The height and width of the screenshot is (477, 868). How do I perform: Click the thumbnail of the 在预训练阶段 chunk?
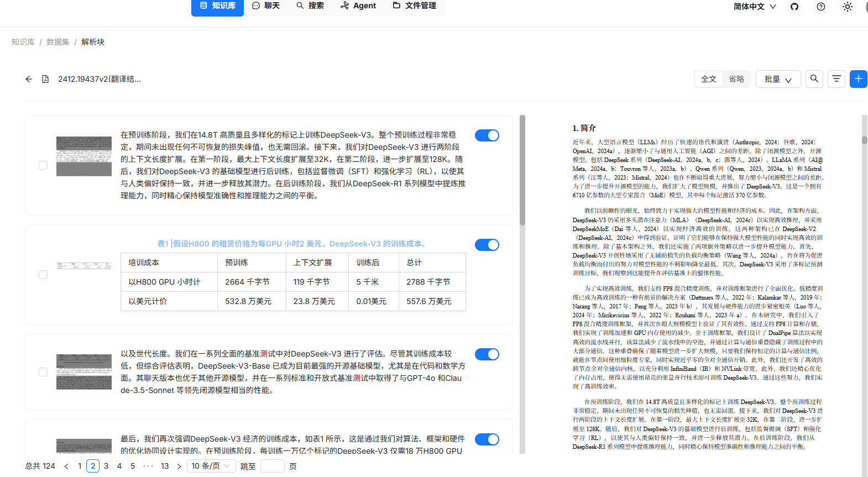pyautogui.click(x=84, y=156)
